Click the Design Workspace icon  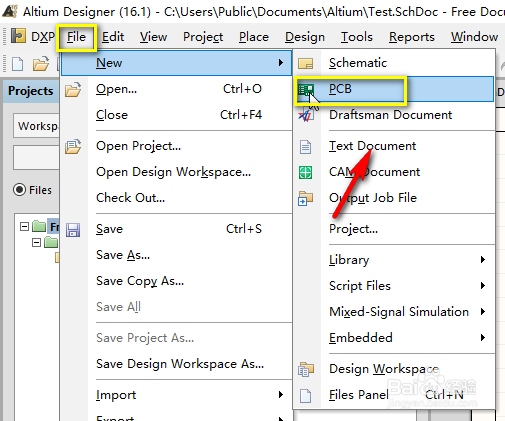[305, 369]
